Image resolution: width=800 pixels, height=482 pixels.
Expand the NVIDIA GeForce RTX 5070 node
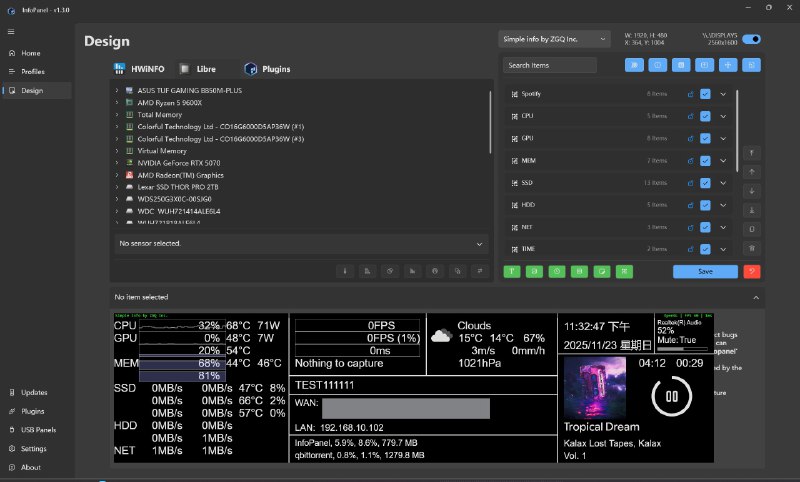117,163
